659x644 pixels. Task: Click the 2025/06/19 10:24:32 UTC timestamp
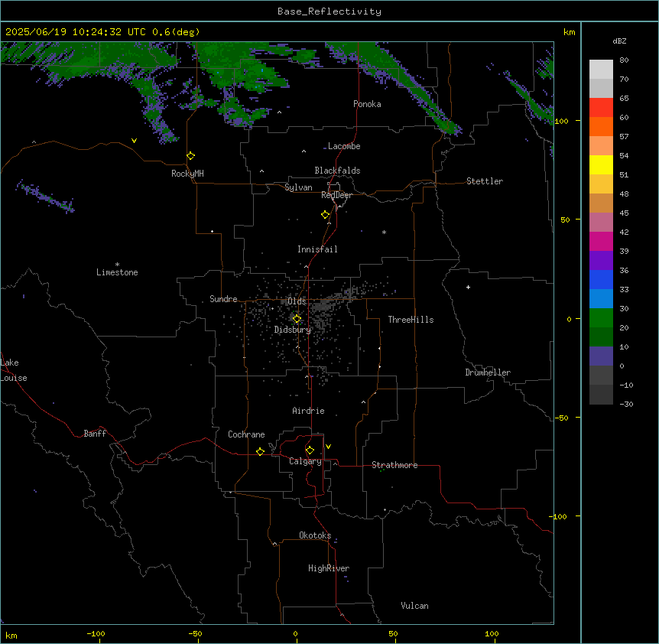click(x=76, y=32)
